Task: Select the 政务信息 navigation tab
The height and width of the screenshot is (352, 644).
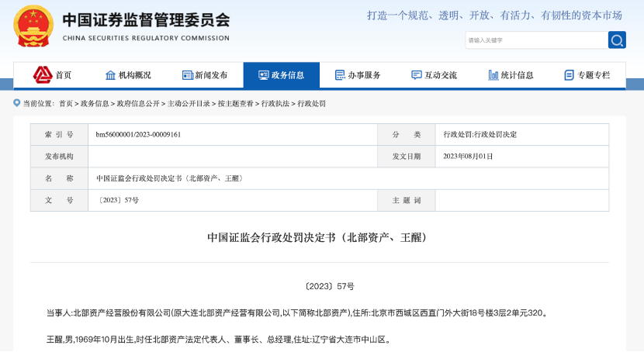Action: pyautogui.click(x=282, y=75)
